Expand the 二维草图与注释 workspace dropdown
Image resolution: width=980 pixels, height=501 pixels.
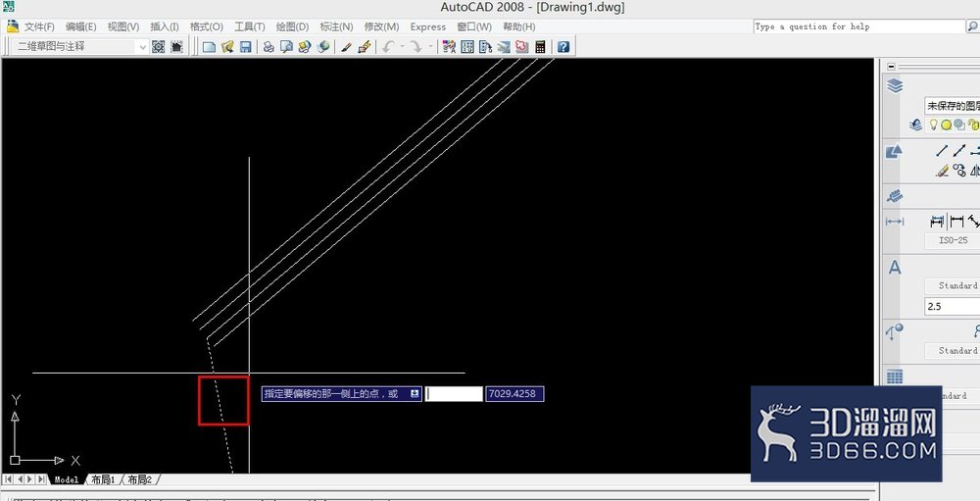[142, 47]
